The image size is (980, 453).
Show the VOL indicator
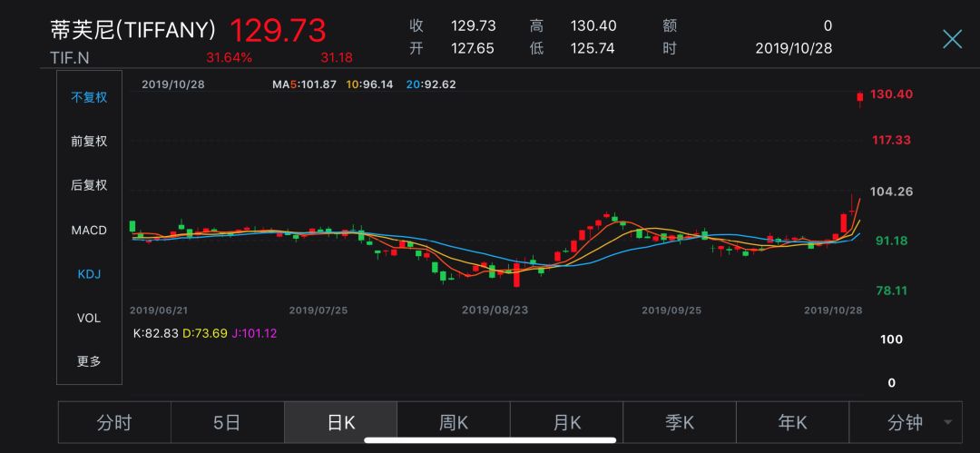point(89,318)
